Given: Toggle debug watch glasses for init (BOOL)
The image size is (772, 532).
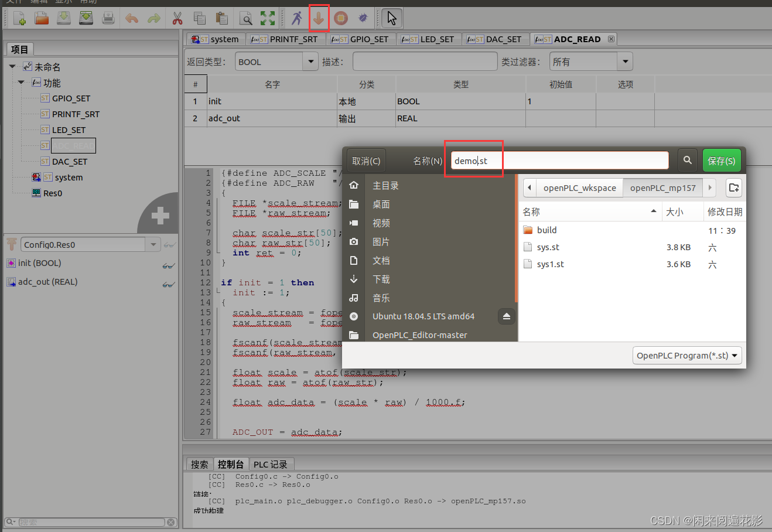Looking at the screenshot, I should tap(169, 263).
